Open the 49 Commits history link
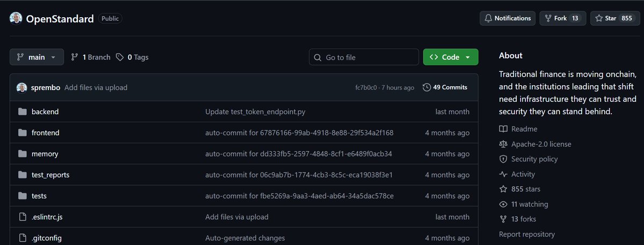This screenshot has width=644, height=245. (x=445, y=87)
